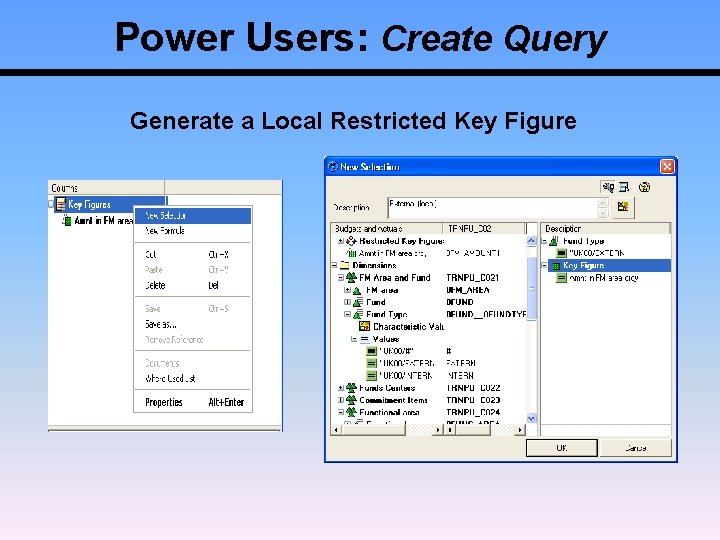Click the Dimensions folder icon
Image resolution: width=720 pixels, height=540 pixels.
tap(344, 265)
